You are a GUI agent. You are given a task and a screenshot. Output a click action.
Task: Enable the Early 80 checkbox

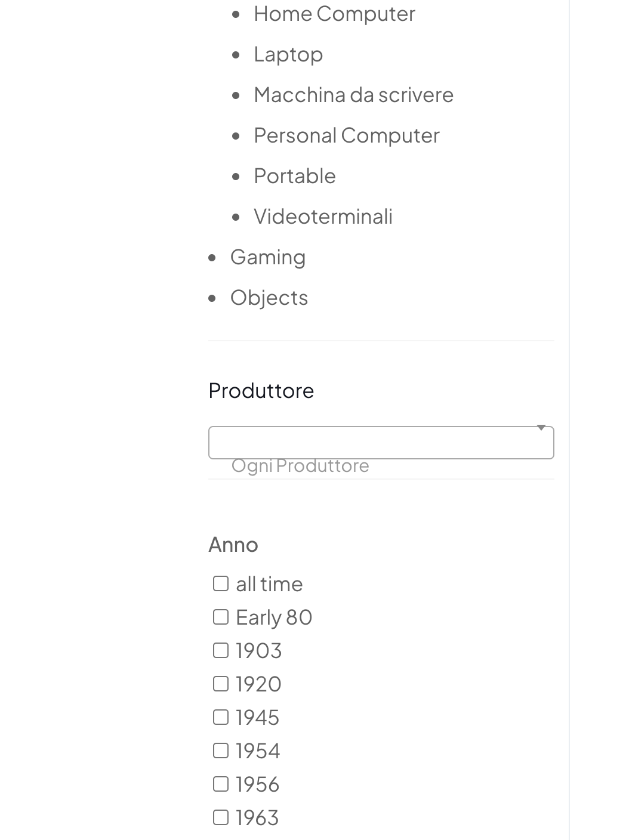(x=221, y=617)
